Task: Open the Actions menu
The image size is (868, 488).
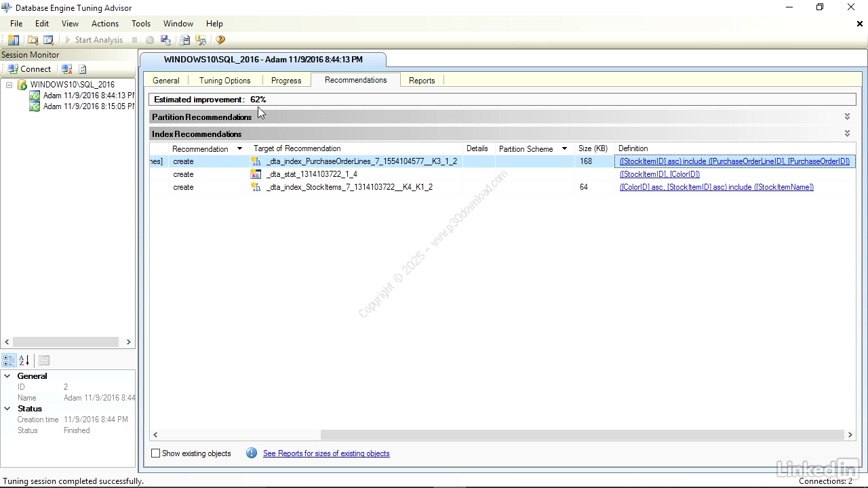Action: pos(105,23)
